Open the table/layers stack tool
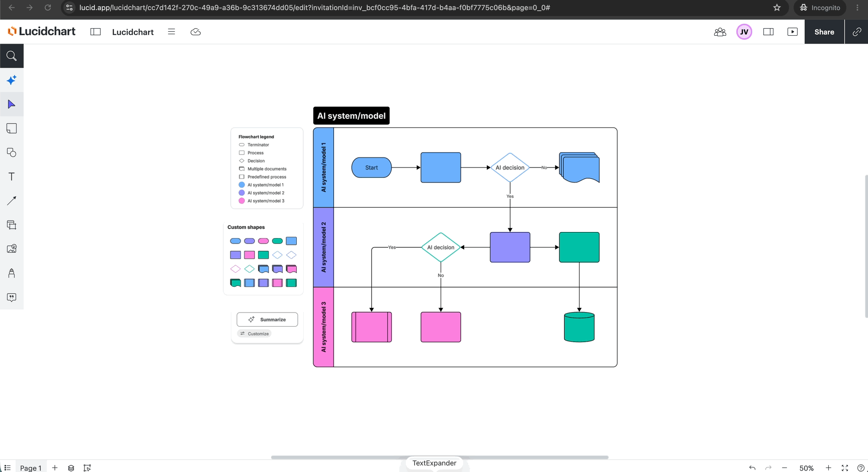Screen dimensions: 868x472 [12, 225]
